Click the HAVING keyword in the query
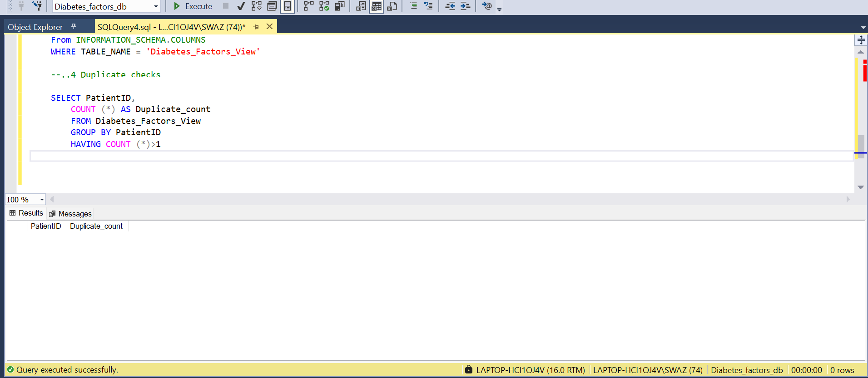 86,144
